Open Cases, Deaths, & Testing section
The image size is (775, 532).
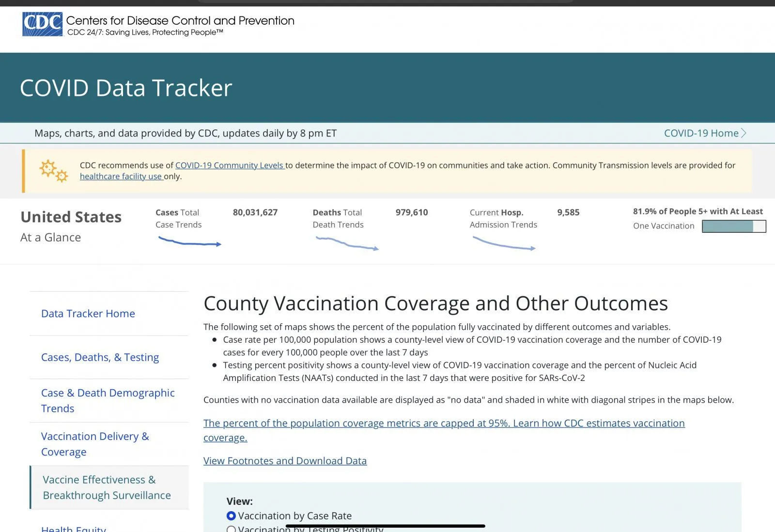click(100, 357)
